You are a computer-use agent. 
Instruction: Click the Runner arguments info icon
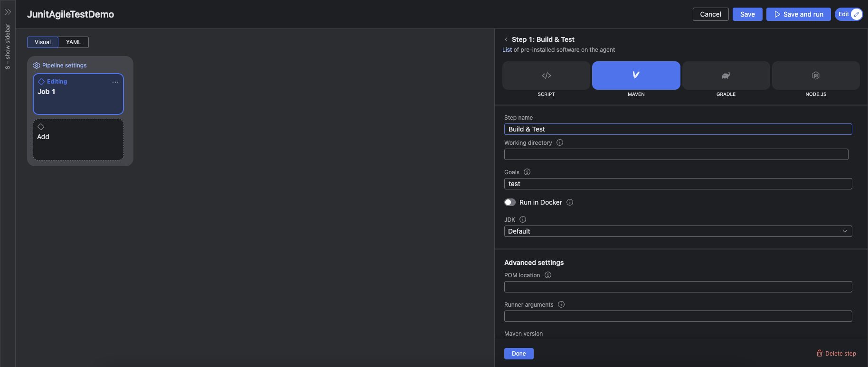tap(561, 304)
